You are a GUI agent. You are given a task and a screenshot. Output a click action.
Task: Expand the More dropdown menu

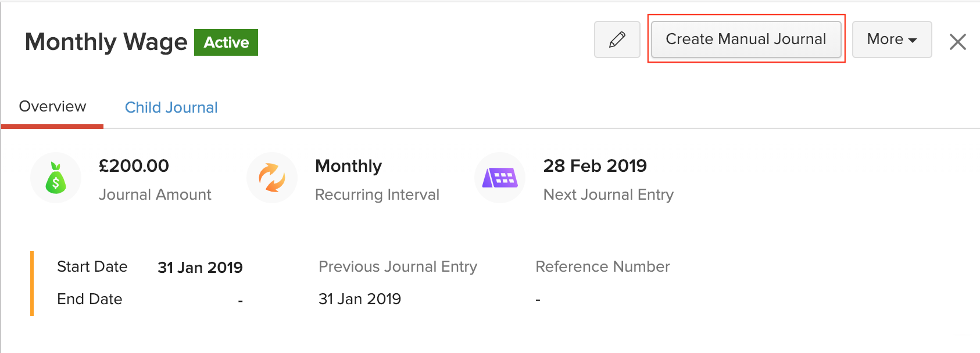892,39
